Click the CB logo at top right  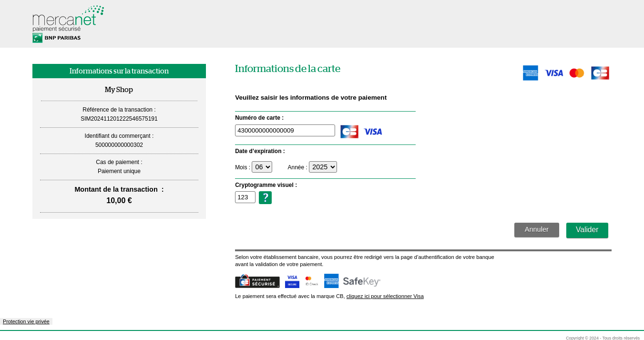pos(600,73)
